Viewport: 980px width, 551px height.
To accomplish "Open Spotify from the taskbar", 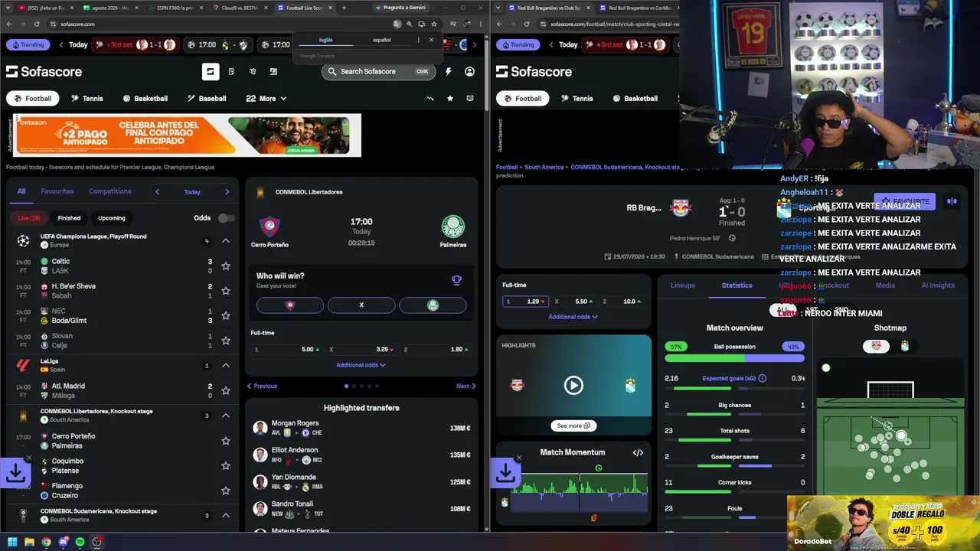I will click(x=80, y=542).
